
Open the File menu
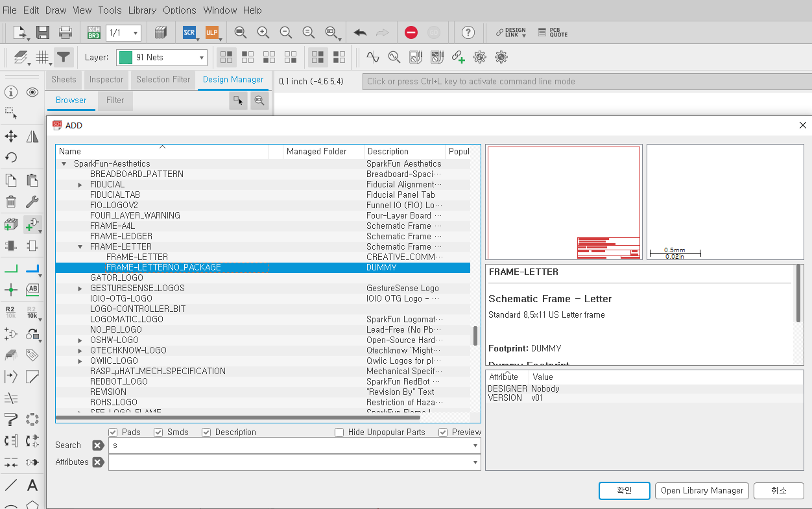10,10
